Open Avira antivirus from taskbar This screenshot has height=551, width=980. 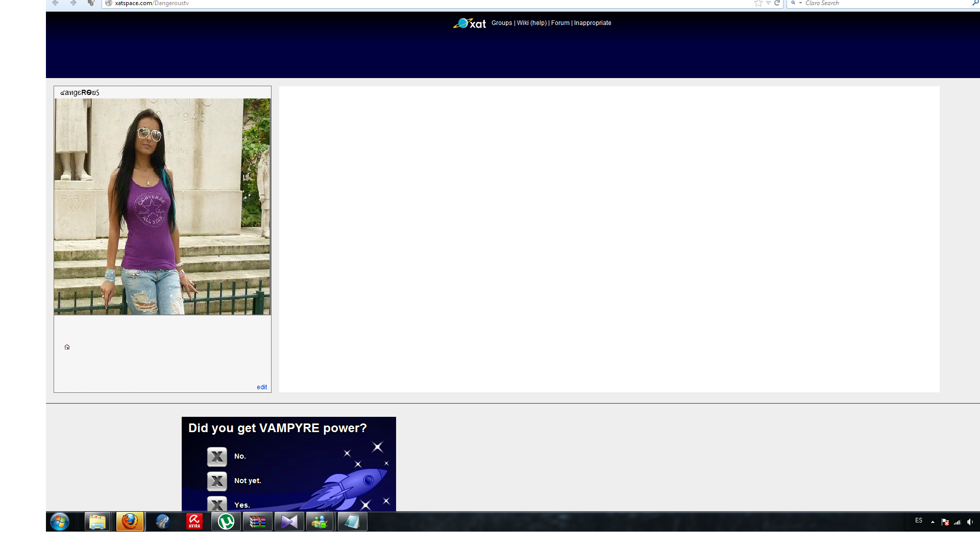[194, 522]
